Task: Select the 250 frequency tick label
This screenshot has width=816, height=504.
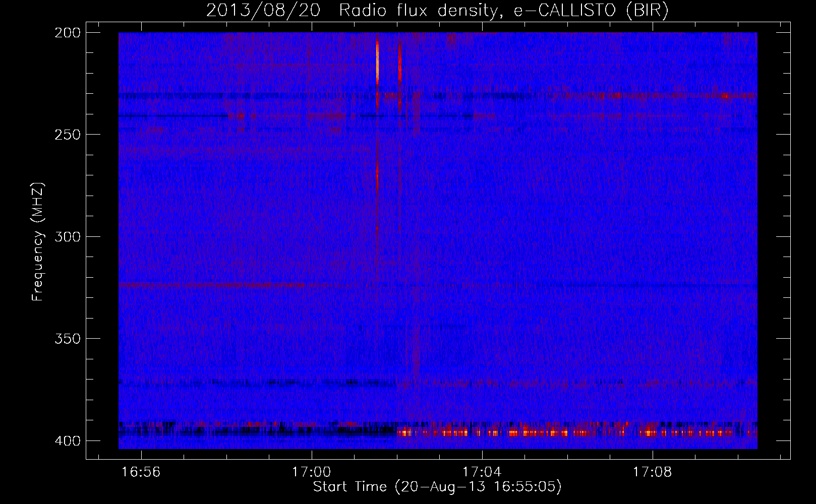Action: click(67, 135)
